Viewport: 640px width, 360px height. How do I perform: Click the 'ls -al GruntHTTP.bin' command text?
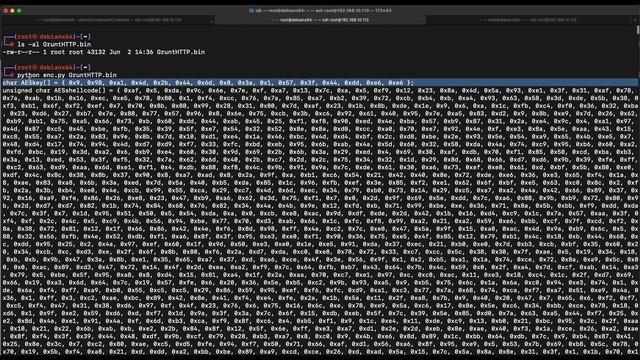click(54, 44)
